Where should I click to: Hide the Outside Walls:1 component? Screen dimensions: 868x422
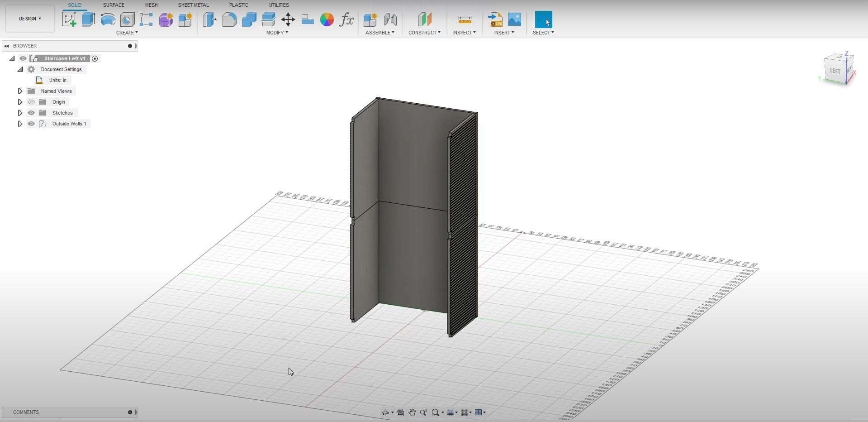pos(31,124)
